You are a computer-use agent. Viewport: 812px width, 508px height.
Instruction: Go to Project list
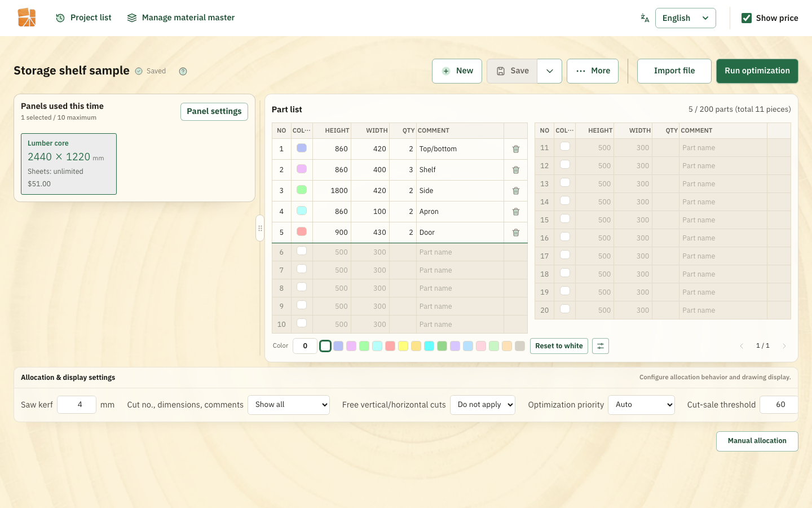tap(83, 18)
